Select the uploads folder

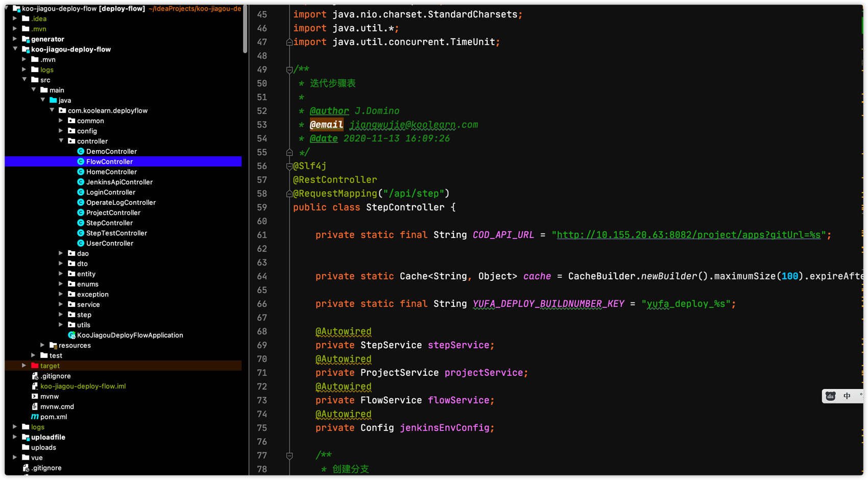coord(43,447)
